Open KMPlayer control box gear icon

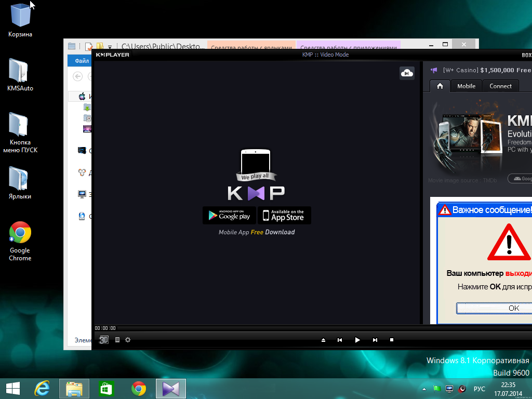click(x=128, y=340)
